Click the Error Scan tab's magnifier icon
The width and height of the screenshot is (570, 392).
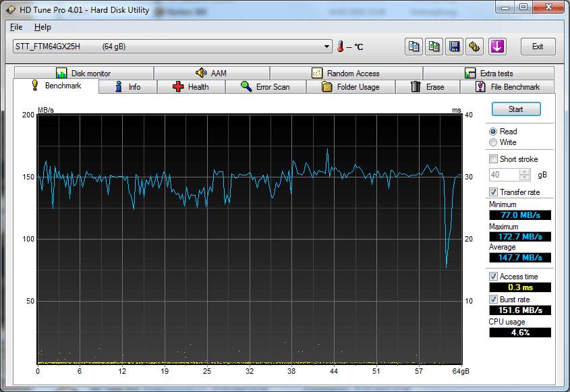coord(246,86)
